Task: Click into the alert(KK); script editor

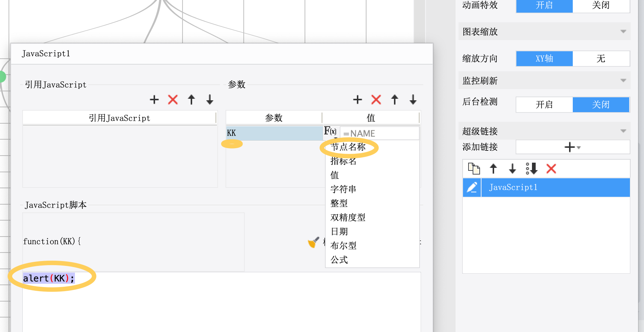Action: (x=221, y=302)
